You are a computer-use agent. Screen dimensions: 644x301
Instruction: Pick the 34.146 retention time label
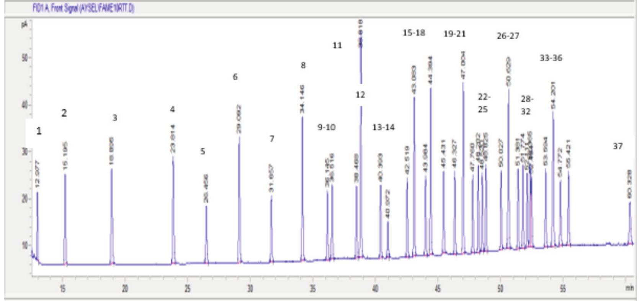(302, 99)
